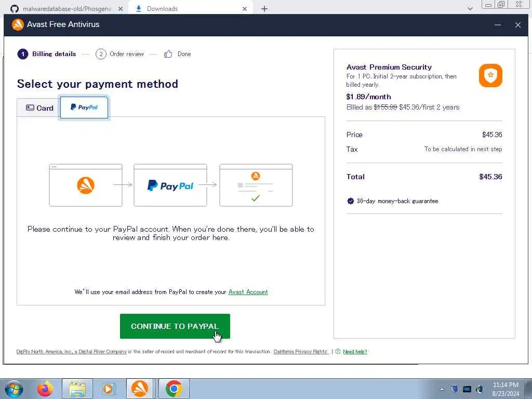Image resolution: width=532 pixels, height=399 pixels.
Task: Click the Avast logo in title bar
Action: click(x=18, y=24)
